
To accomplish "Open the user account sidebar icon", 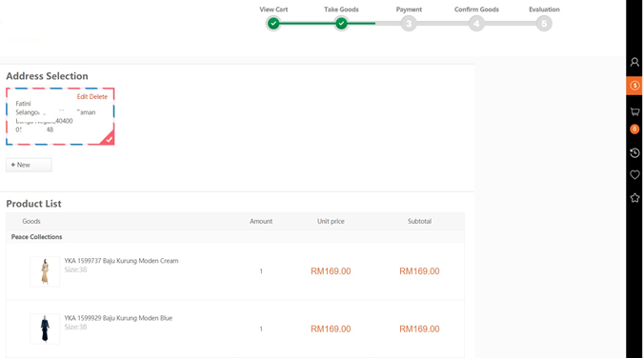I will point(634,63).
